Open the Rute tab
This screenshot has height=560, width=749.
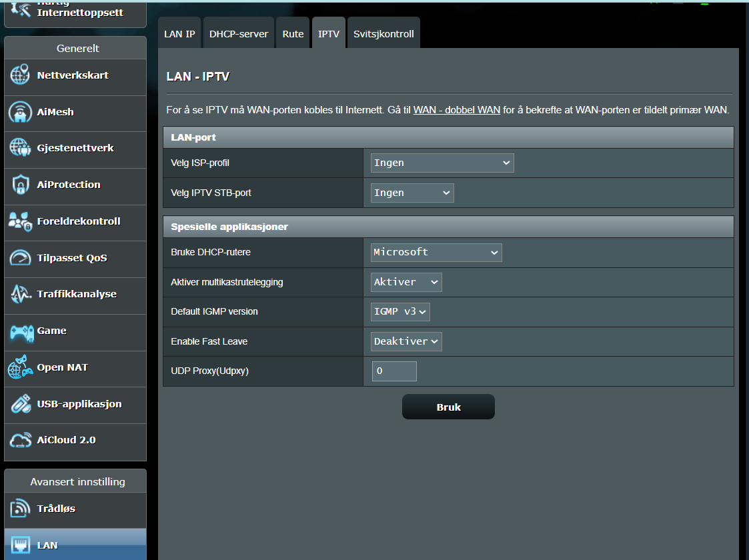point(293,34)
